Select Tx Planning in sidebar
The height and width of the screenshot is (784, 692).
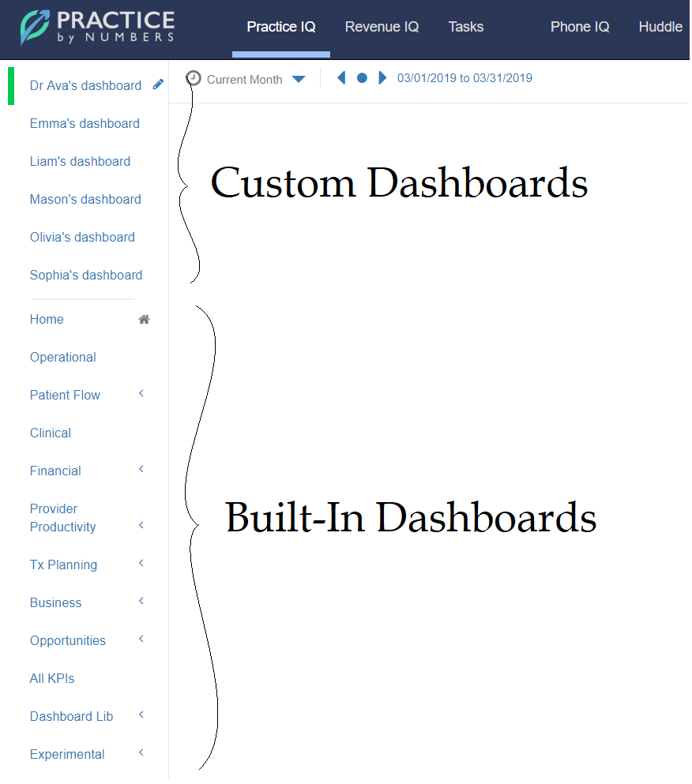coord(63,566)
